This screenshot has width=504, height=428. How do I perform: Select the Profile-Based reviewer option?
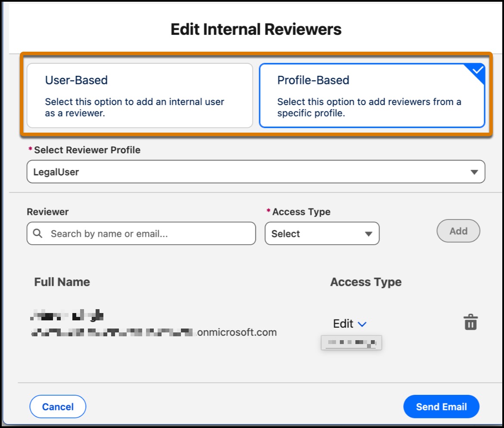(x=372, y=96)
